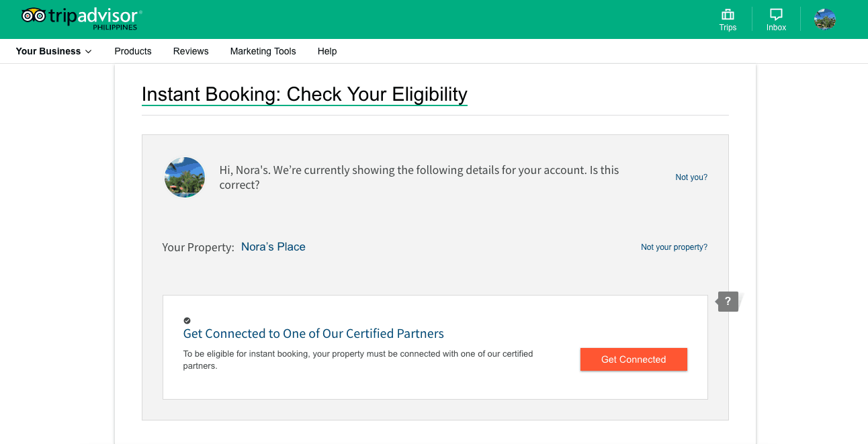The height and width of the screenshot is (444, 868).
Task: Go to the Reviews menu item
Action: (x=191, y=51)
